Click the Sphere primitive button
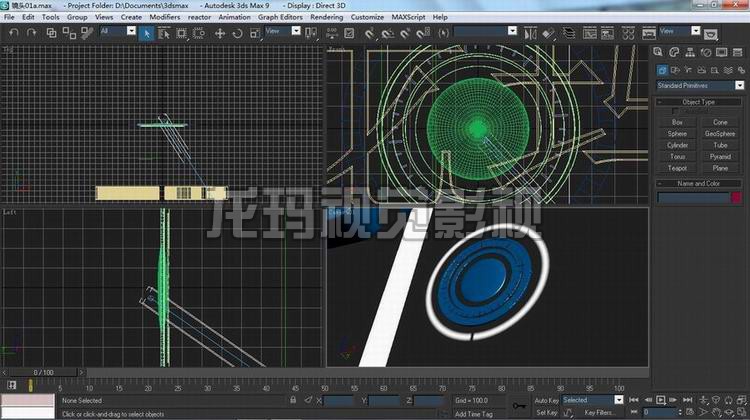This screenshot has height=420, width=750. pyautogui.click(x=677, y=133)
